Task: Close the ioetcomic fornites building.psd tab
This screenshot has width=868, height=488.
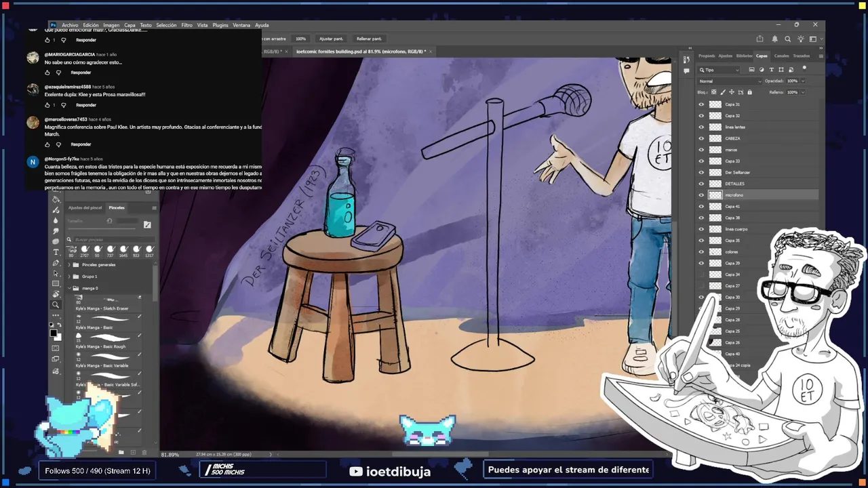Action: tap(430, 52)
